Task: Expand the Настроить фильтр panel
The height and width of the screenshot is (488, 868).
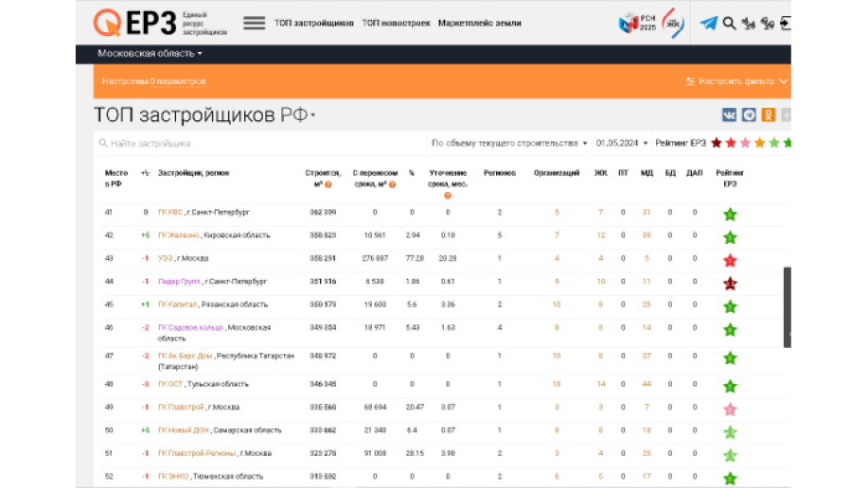Action: tap(736, 81)
